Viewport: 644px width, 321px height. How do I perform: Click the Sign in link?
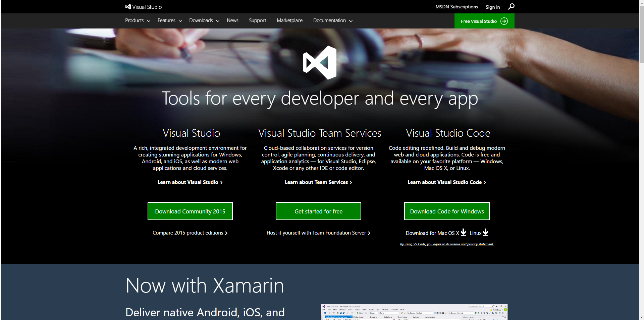(x=493, y=7)
